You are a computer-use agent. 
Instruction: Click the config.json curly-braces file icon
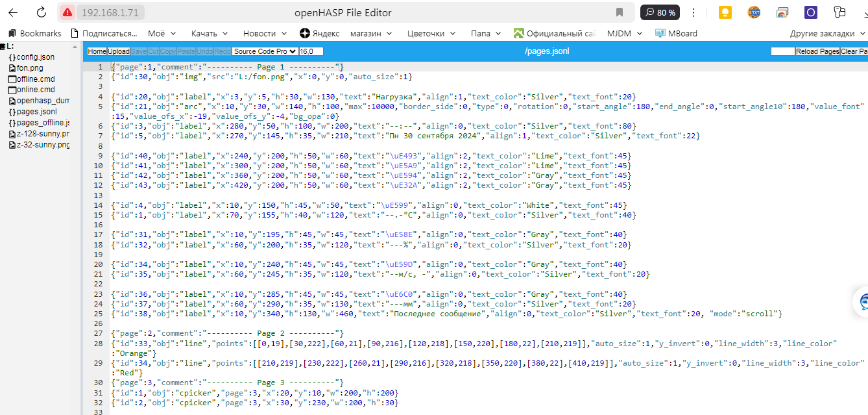(x=12, y=57)
